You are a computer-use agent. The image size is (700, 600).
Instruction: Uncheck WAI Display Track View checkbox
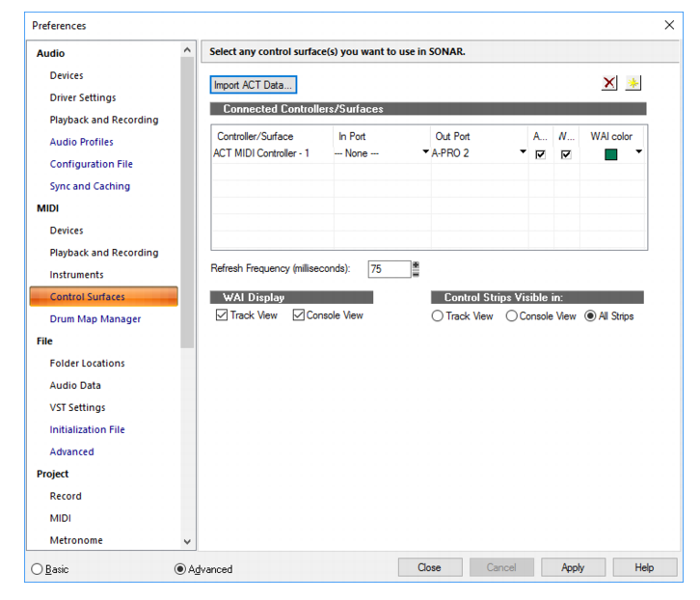(222, 315)
